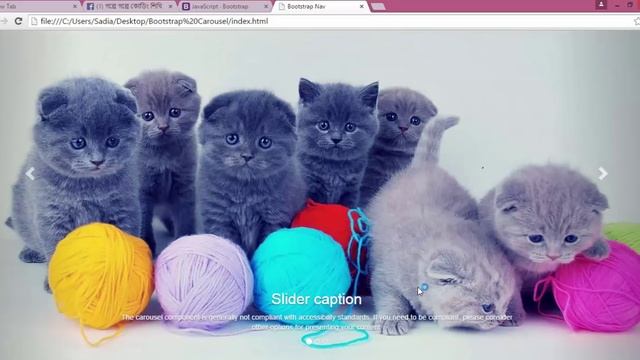This screenshot has height=360, width=640.
Task: Switch to the Facebook tab
Action: 129,7
